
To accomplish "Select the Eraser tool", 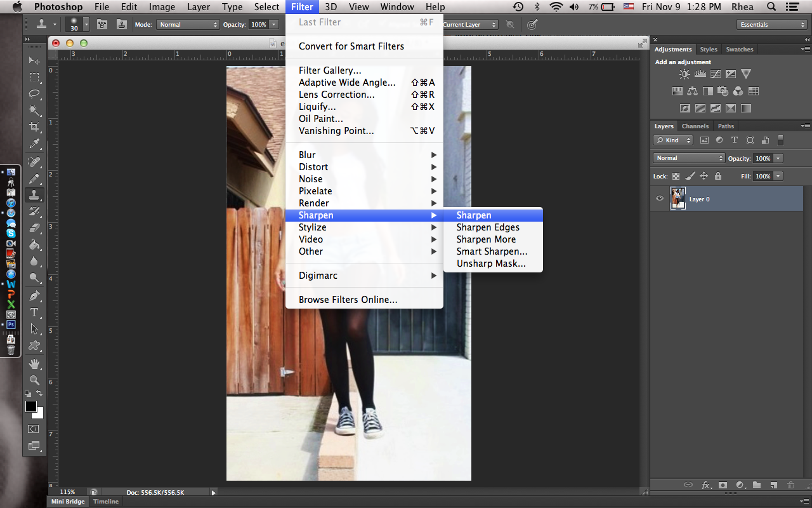I will tap(34, 228).
